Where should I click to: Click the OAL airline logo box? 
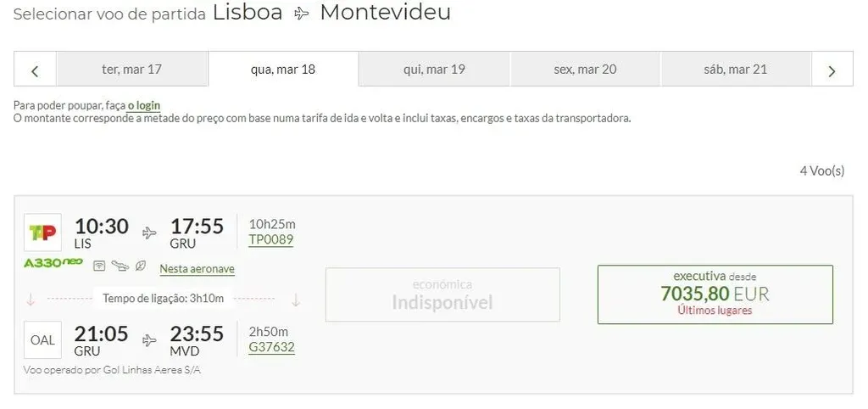[42, 339]
